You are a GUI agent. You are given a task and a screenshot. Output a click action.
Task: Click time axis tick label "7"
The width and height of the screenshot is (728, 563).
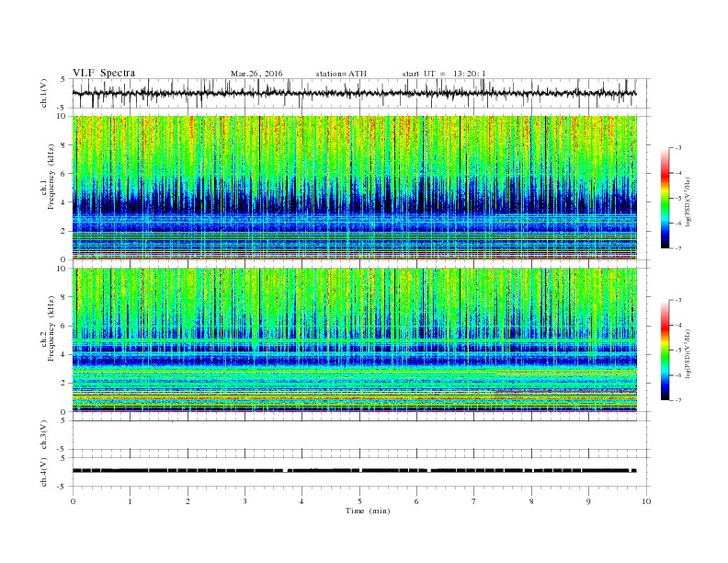pyautogui.click(x=474, y=501)
